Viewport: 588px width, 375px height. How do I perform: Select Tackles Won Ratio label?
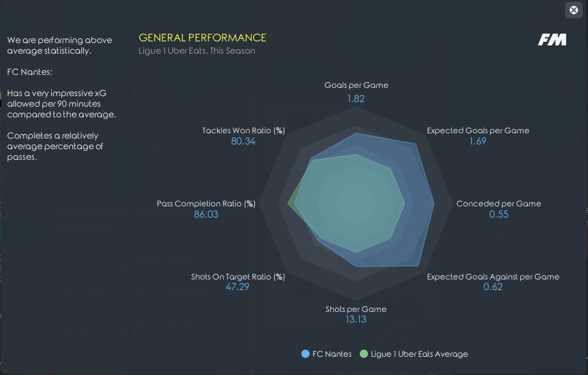244,130
